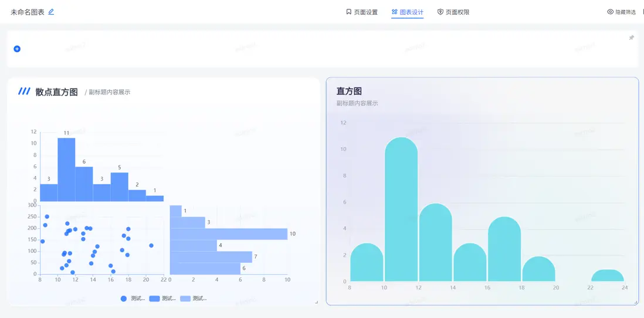Toggle the dark blue rectangle legend item
The width and height of the screenshot is (644, 318).
[x=162, y=299]
